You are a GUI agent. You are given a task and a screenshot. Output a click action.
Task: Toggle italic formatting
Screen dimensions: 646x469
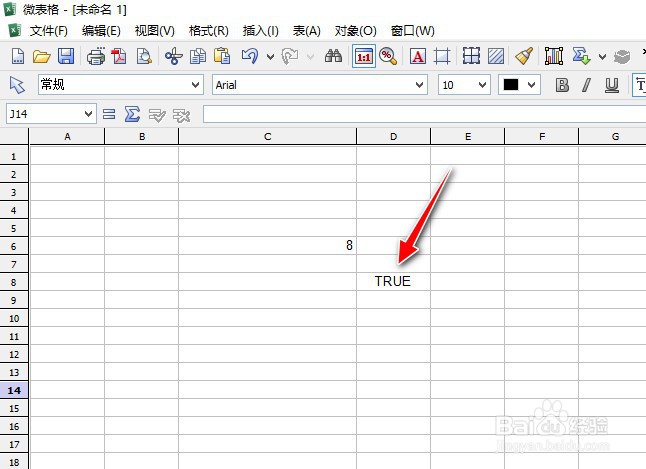(586, 85)
